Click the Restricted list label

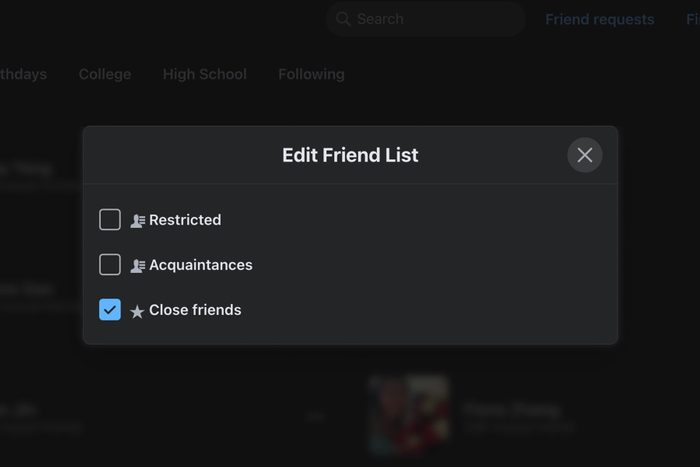tap(185, 220)
